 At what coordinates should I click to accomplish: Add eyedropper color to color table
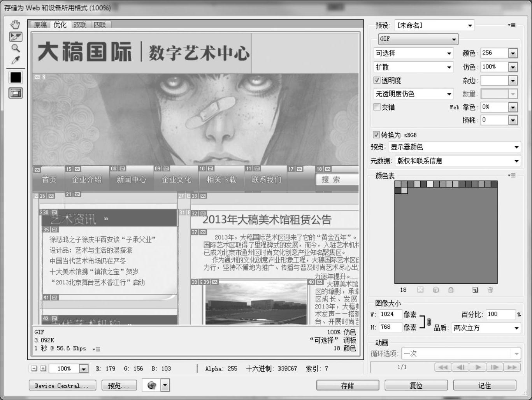click(475, 290)
